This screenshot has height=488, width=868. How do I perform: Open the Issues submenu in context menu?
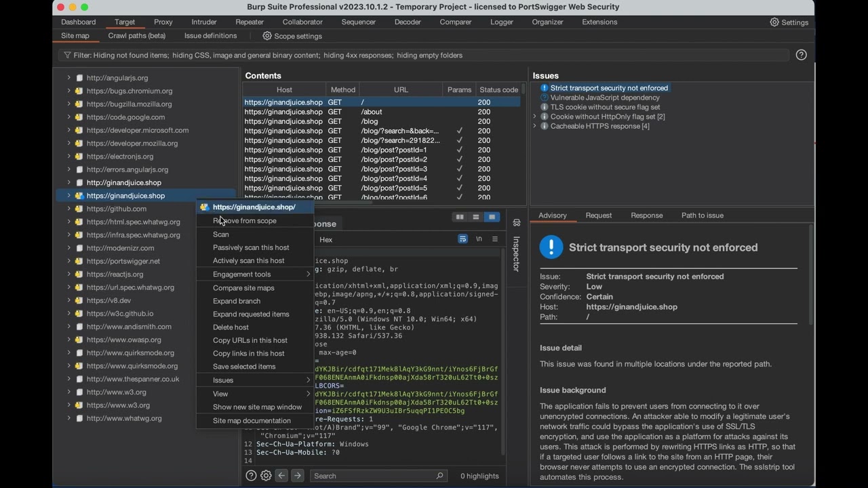coord(255,380)
